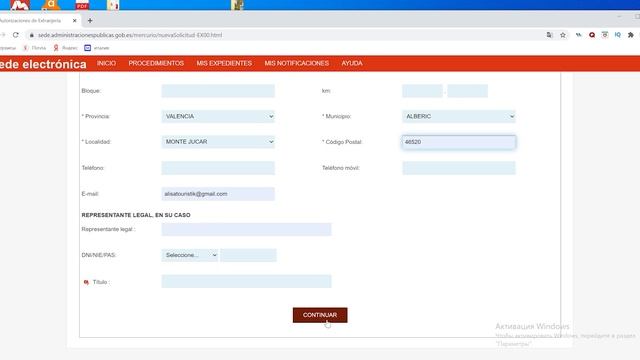Bookmark this page with the star icon
Screen dimensions: 640x360
tap(563, 35)
